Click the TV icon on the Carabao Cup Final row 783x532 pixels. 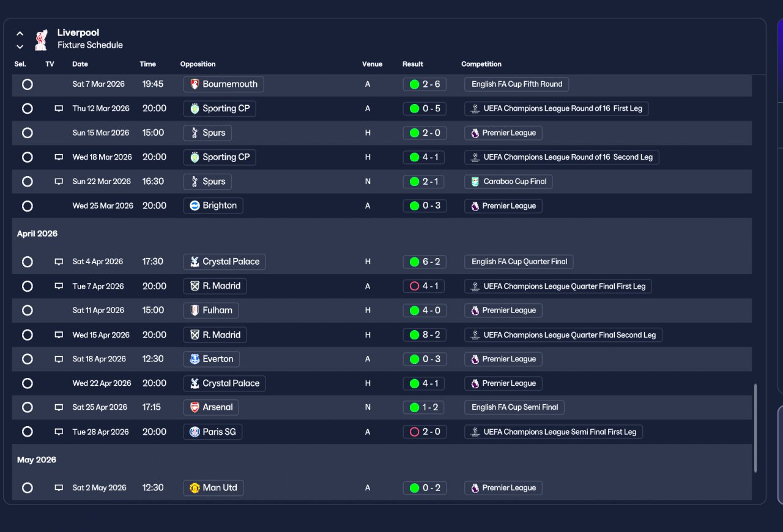[59, 182]
